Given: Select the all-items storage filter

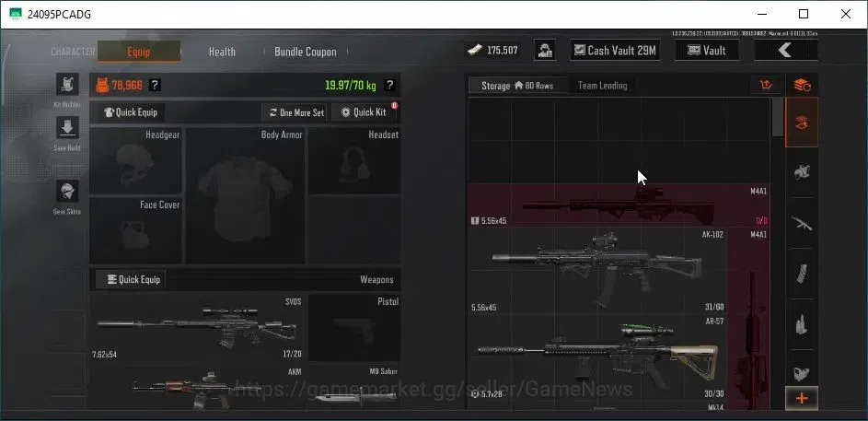Looking at the screenshot, I should 802,123.
